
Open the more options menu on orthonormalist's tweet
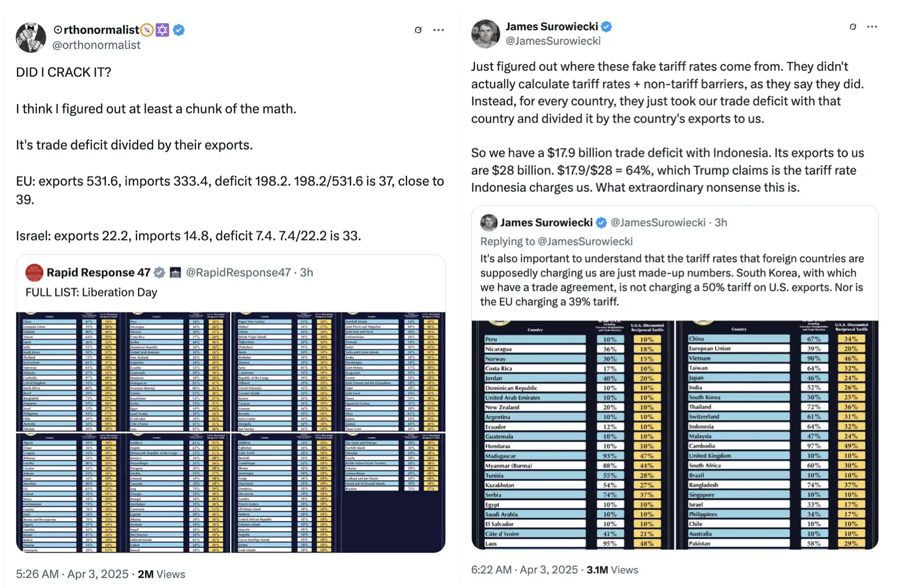tap(439, 30)
